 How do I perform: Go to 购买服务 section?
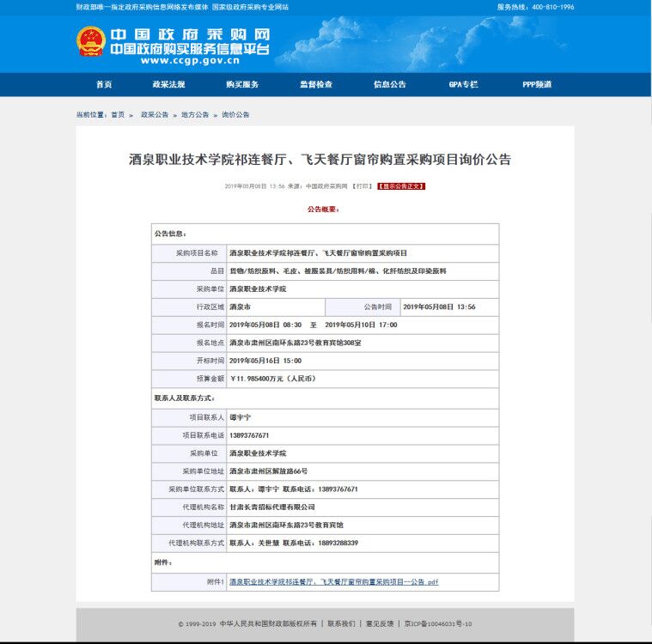[x=242, y=85]
